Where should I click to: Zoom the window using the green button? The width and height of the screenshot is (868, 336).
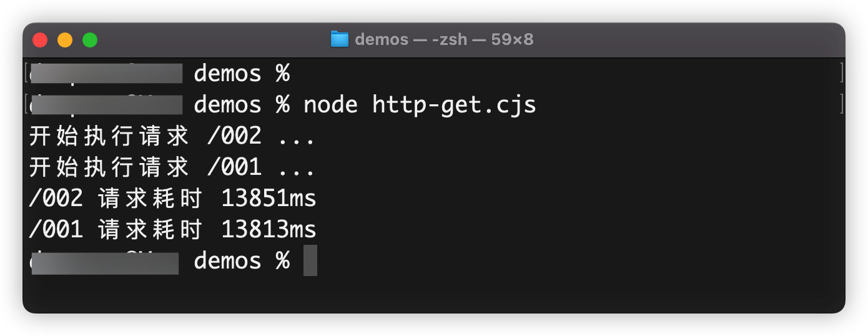click(x=90, y=40)
